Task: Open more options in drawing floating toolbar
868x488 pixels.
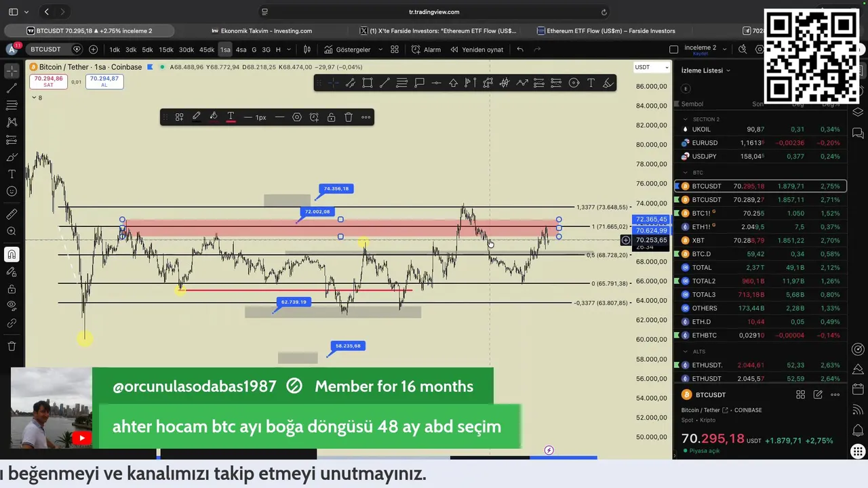Action: (366, 117)
